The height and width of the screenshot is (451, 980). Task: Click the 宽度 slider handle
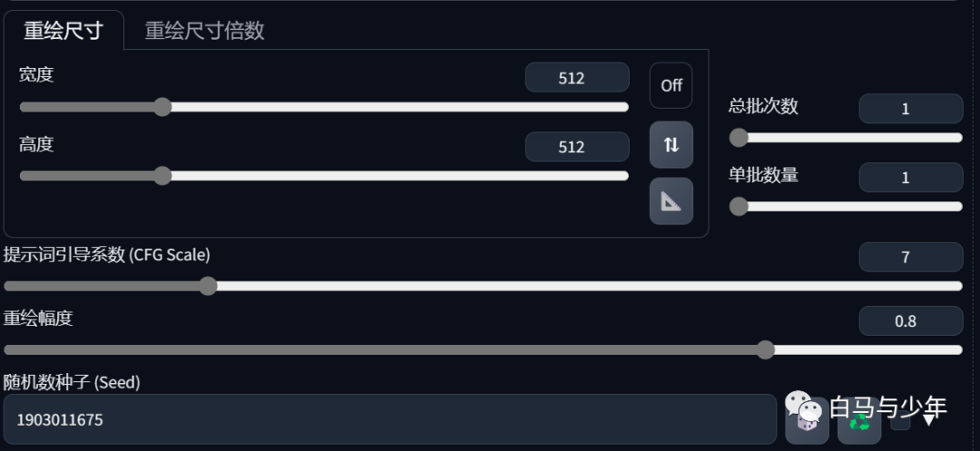click(x=162, y=107)
